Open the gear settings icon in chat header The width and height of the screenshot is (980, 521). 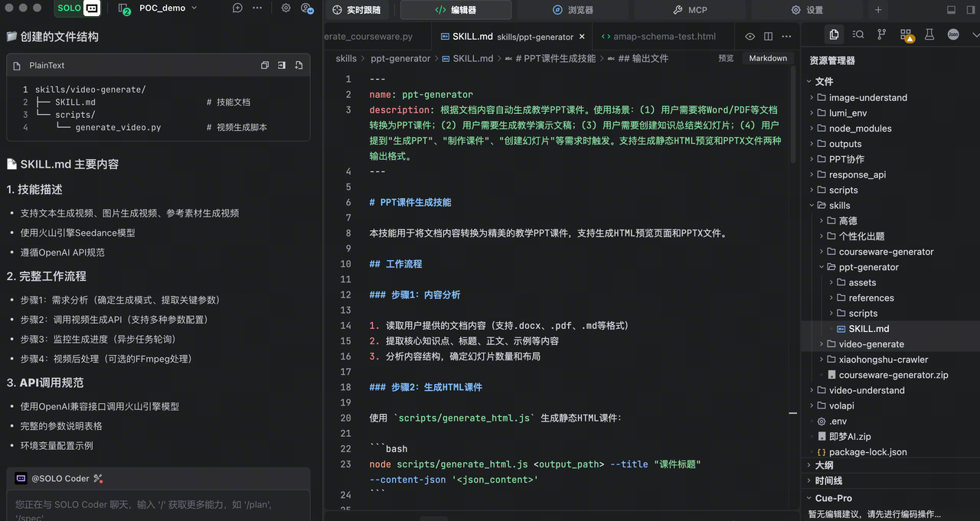pos(286,8)
